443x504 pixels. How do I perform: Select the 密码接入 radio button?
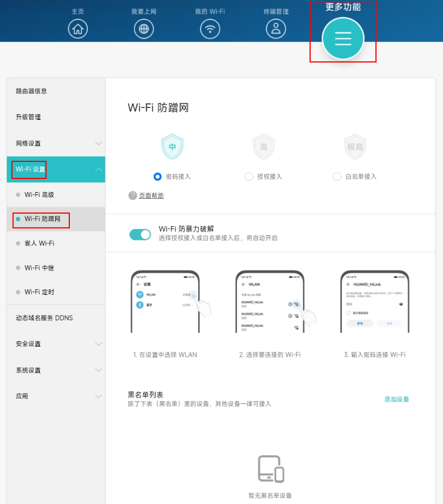pos(158,177)
